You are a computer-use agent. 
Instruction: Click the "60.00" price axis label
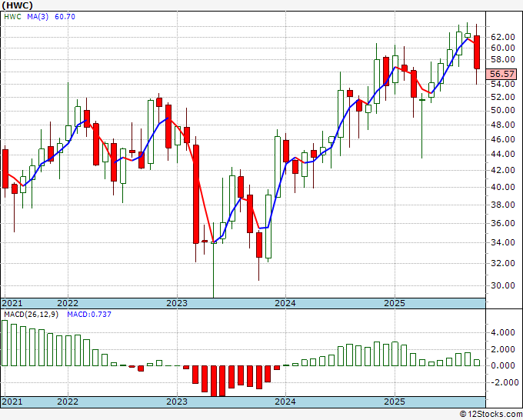click(x=503, y=48)
